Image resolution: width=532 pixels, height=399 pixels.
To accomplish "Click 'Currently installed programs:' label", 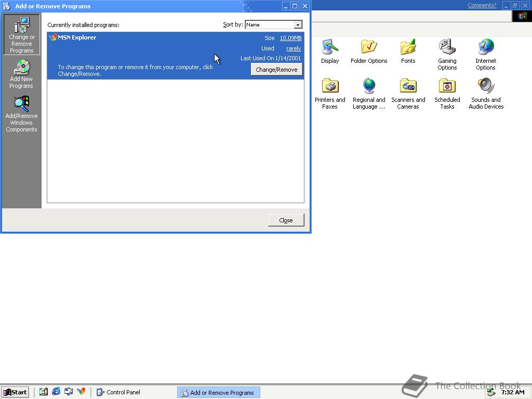I will click(x=84, y=25).
